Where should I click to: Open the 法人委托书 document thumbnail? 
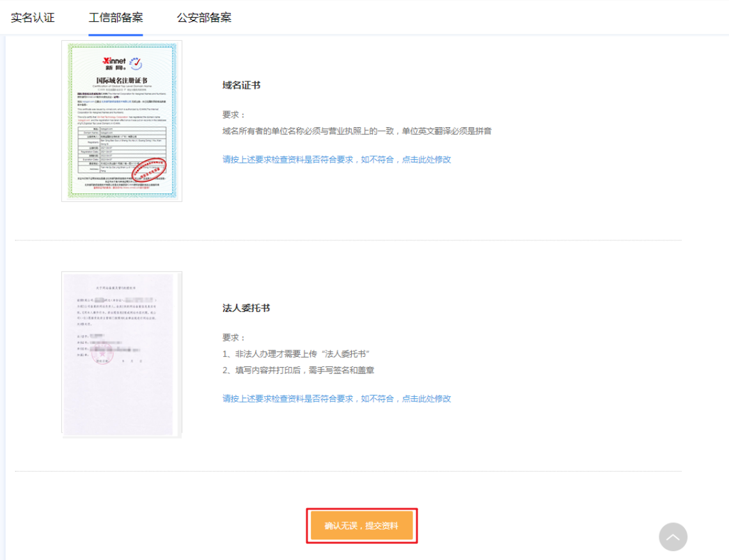tap(121, 355)
